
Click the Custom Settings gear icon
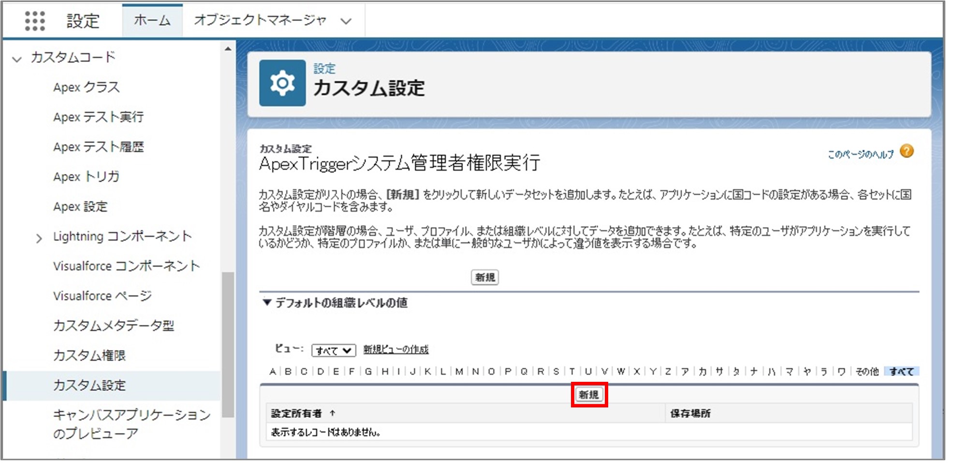click(282, 83)
